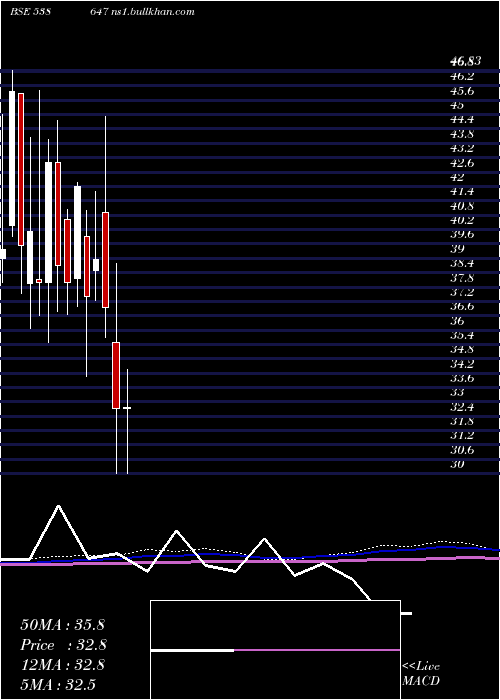Click the 30.6 axis label

pos(462,450)
